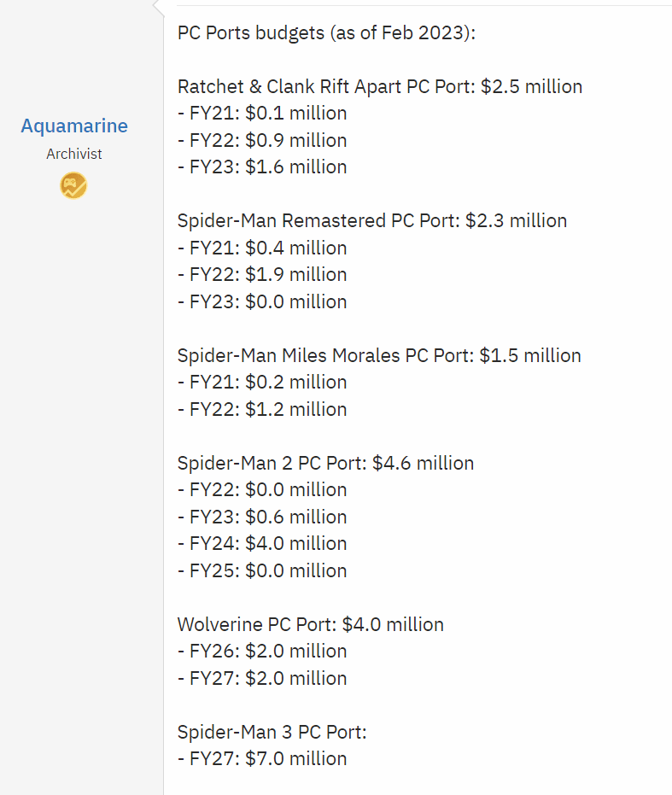The image size is (672, 795).
Task: Click the Wolverine PC Port budget line
Action: tap(311, 625)
